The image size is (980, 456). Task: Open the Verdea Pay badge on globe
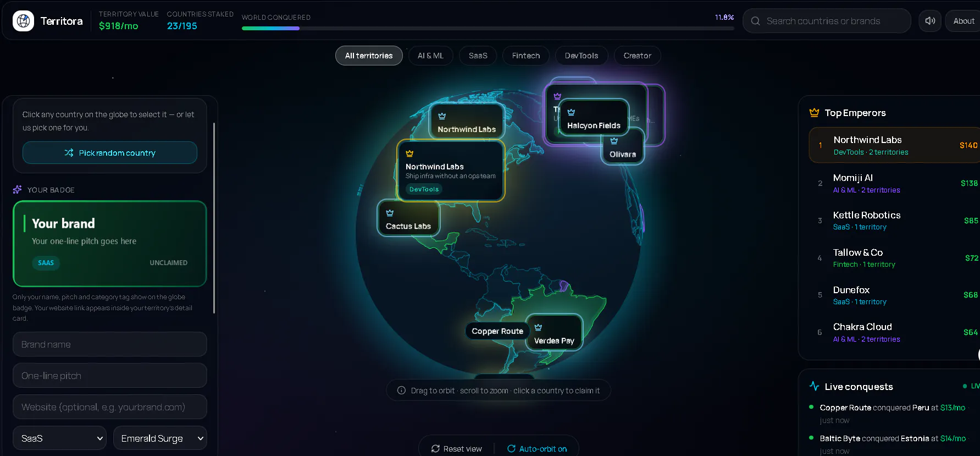554,332
